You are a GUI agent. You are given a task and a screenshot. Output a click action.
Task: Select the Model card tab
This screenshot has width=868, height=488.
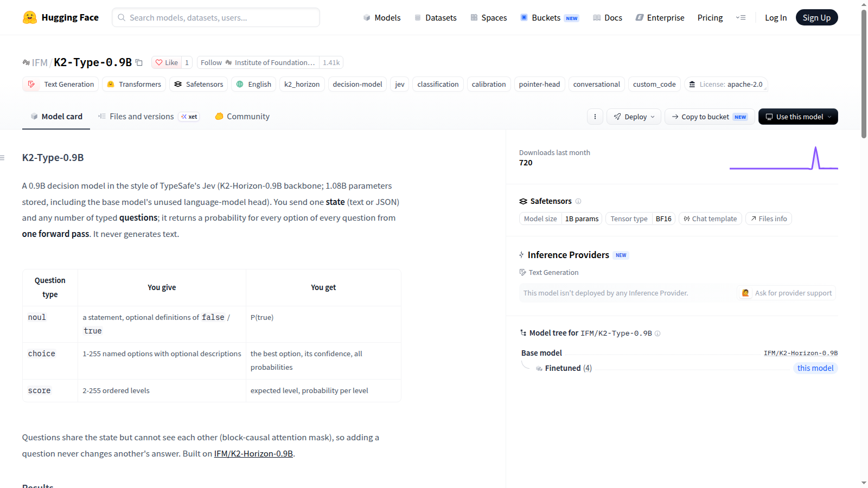point(56,117)
